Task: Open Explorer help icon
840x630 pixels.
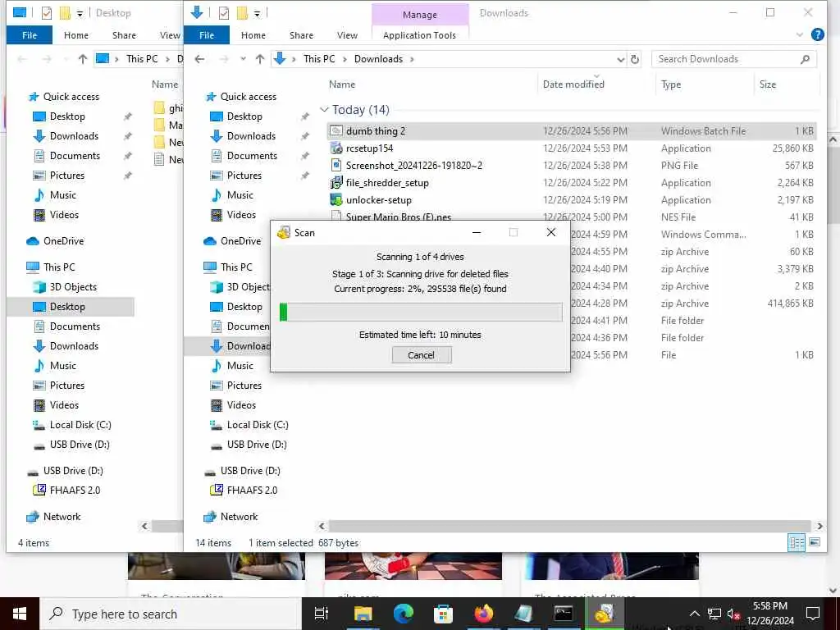Action: pos(818,34)
